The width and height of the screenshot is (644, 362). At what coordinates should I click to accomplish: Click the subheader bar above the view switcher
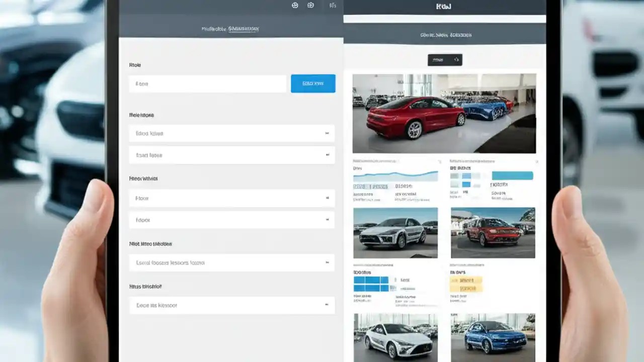(x=444, y=34)
